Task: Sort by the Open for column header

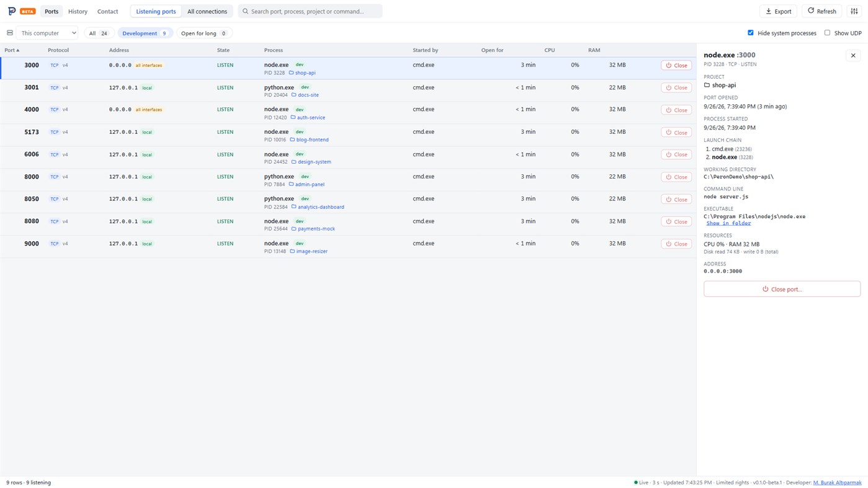Action: point(492,50)
